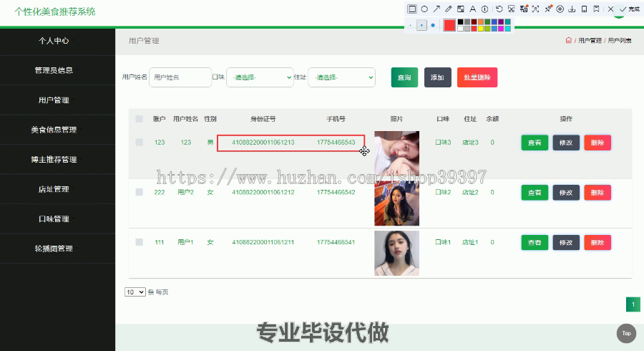Choose the medium brush size dot
The width and height of the screenshot is (644, 351).
(421, 25)
